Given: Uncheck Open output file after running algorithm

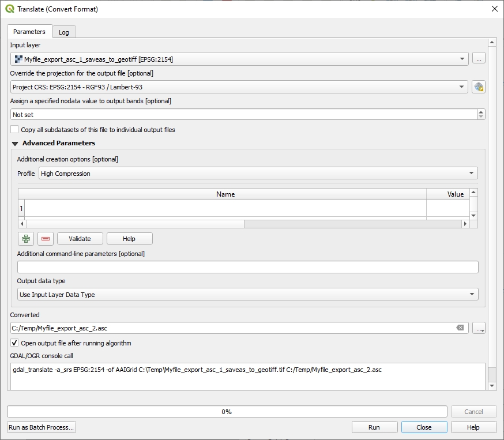Looking at the screenshot, I should [x=14, y=343].
